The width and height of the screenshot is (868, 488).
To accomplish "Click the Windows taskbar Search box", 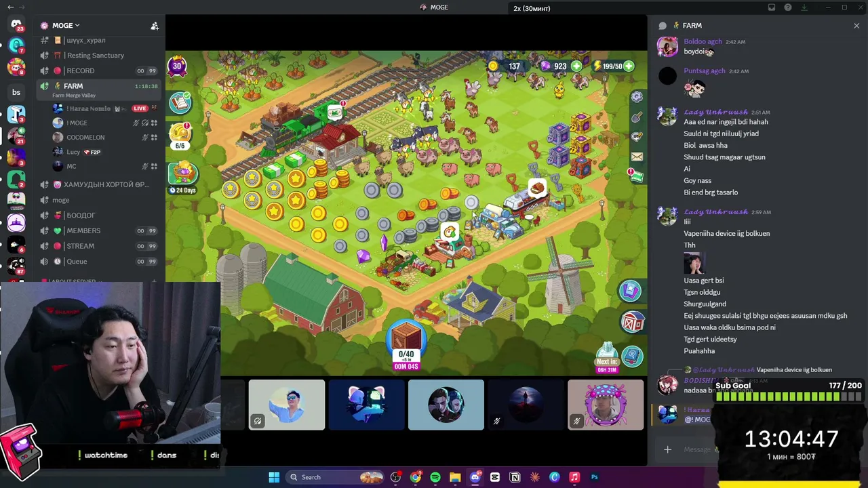I will (x=335, y=477).
